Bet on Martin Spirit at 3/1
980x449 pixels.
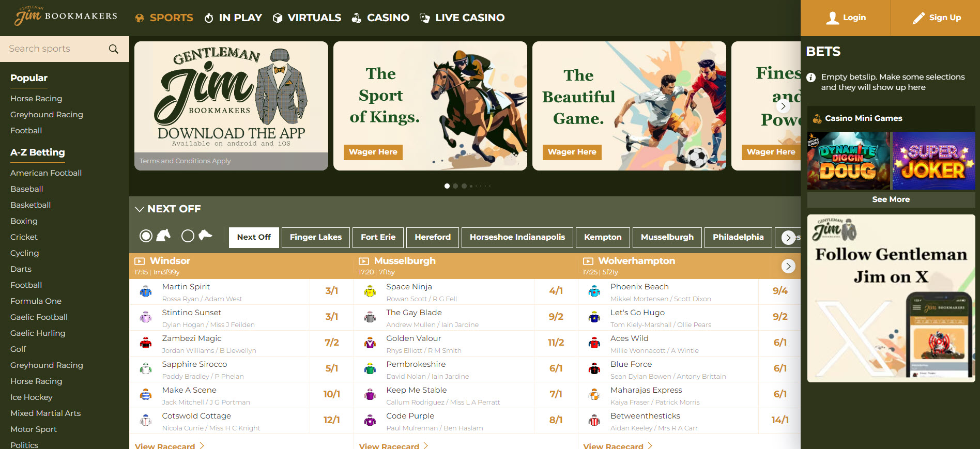[x=332, y=291]
